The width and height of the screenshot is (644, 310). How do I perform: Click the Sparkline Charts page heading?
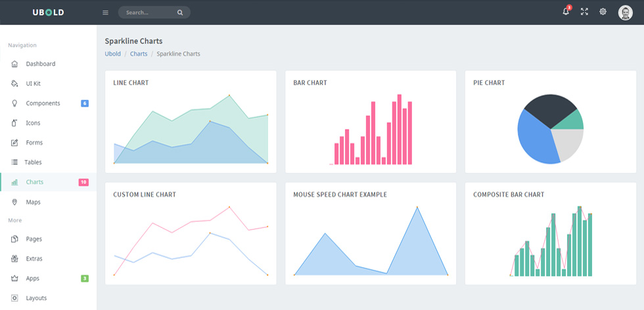click(x=133, y=41)
